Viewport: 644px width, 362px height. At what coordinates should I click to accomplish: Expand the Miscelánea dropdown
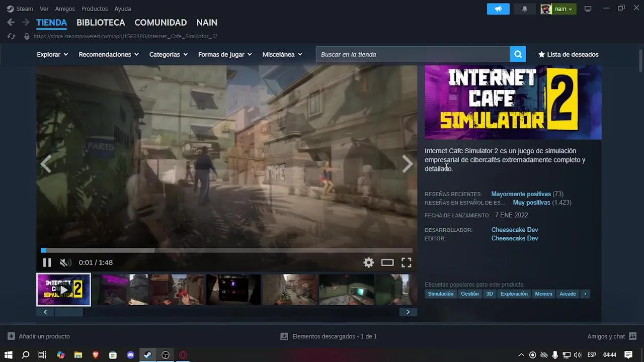(x=282, y=54)
